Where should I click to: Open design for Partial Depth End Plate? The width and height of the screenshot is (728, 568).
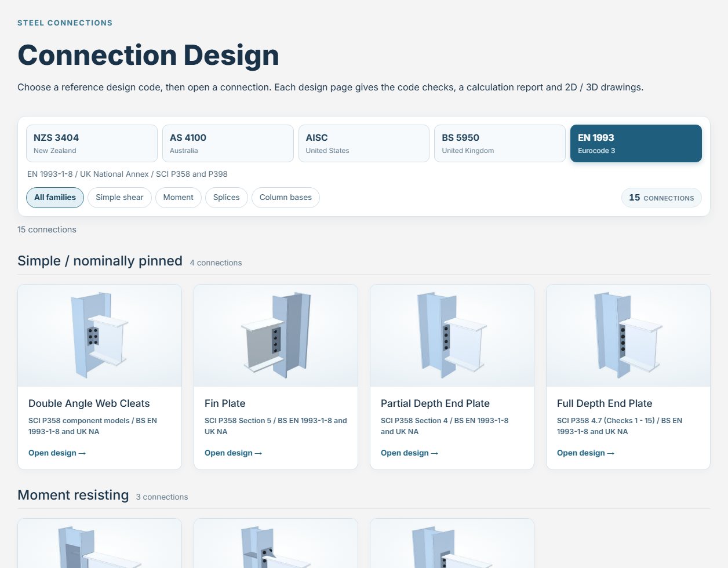point(409,453)
